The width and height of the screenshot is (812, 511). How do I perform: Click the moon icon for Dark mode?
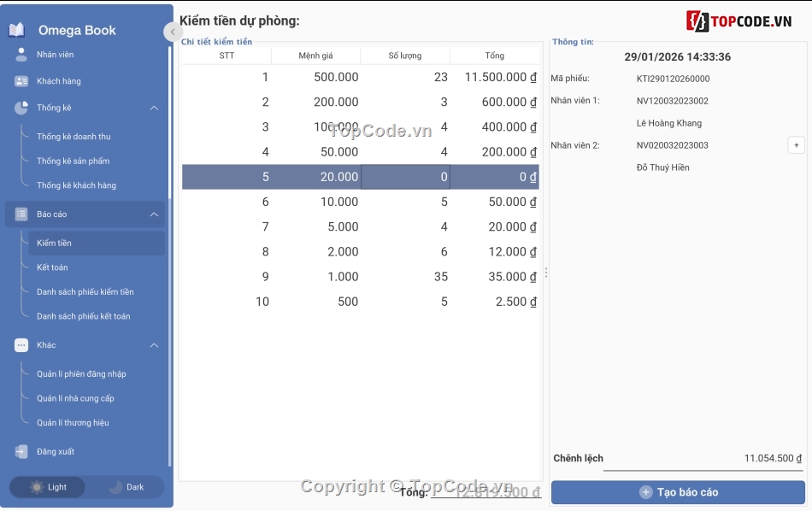(x=115, y=487)
